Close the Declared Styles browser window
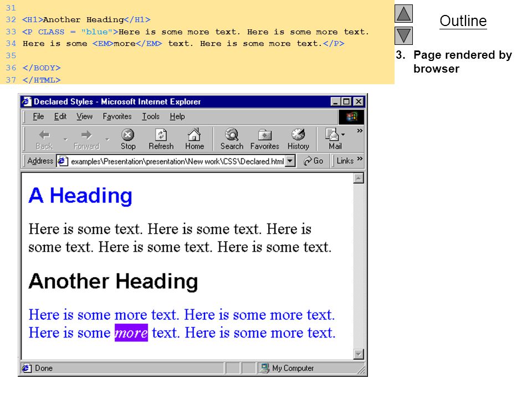Image resolution: width=532 pixels, height=399 pixels. pos(359,101)
